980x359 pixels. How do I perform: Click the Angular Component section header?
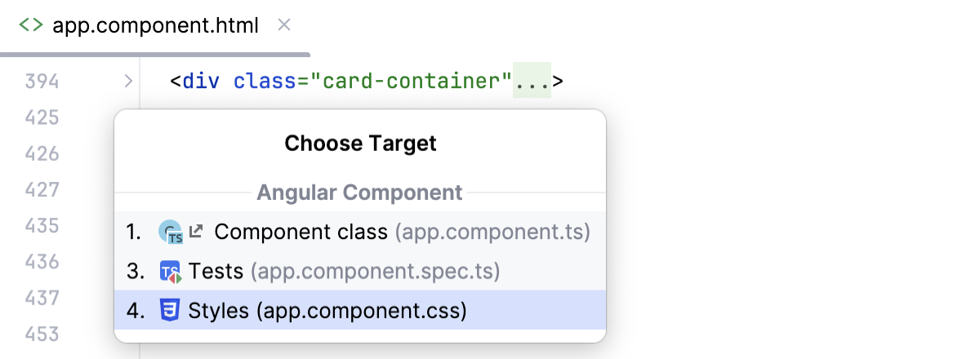click(x=359, y=193)
